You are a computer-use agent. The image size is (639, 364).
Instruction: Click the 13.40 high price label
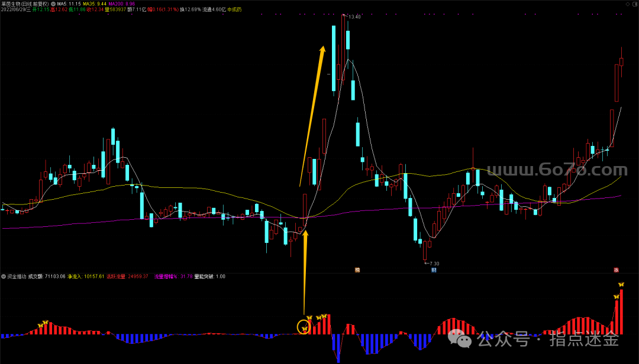[x=354, y=17]
